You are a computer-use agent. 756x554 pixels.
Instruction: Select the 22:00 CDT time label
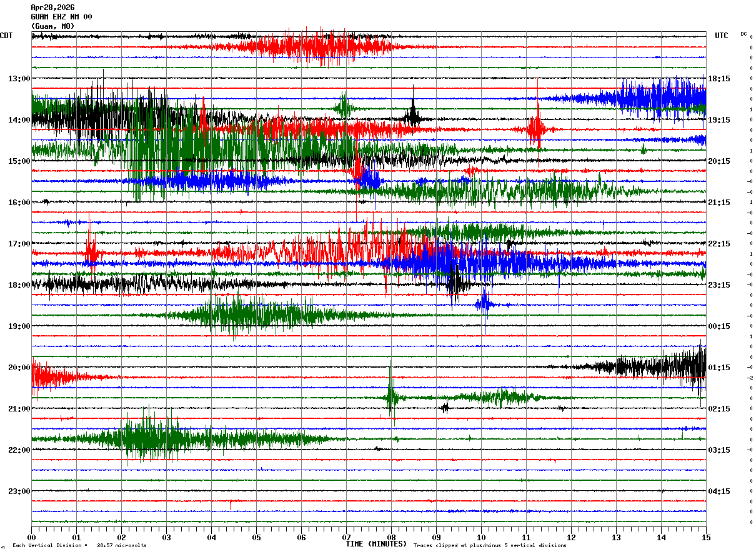click(19, 450)
